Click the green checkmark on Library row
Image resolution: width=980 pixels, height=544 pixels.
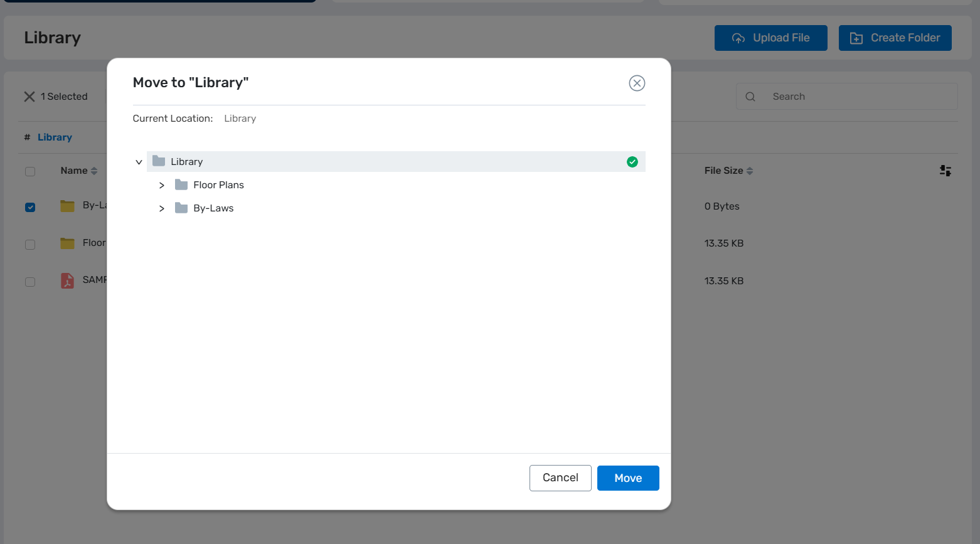click(632, 162)
